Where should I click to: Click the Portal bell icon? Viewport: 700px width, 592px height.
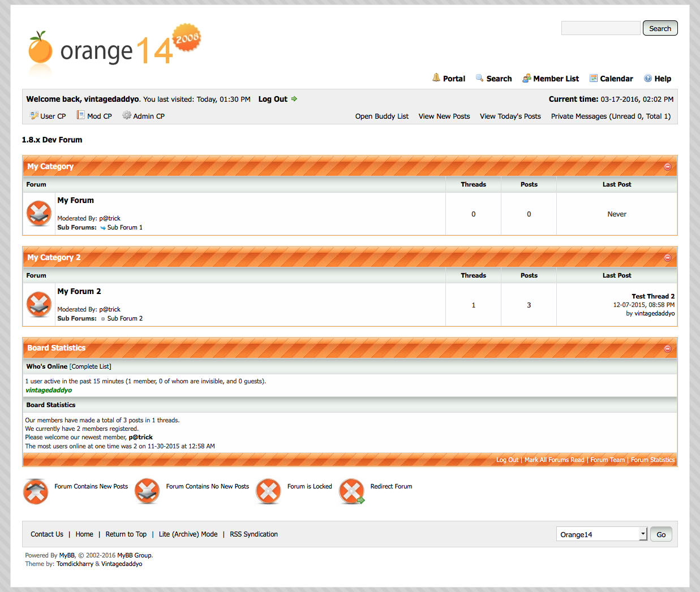pos(436,78)
